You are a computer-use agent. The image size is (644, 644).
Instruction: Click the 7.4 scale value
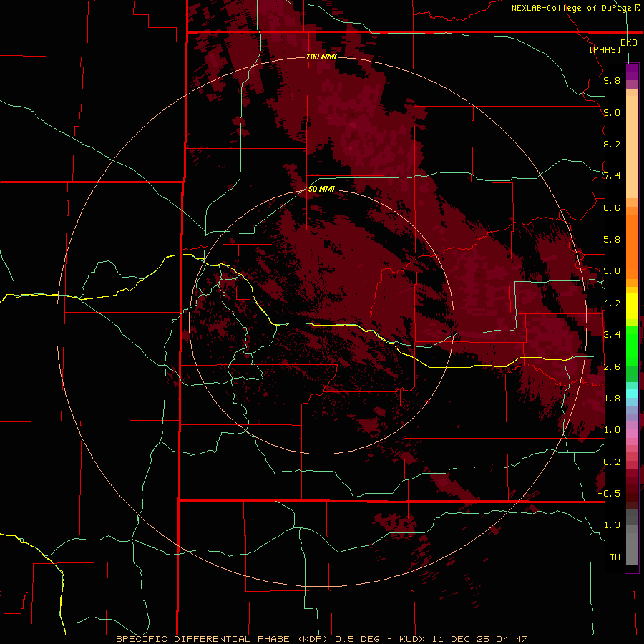coord(612,176)
